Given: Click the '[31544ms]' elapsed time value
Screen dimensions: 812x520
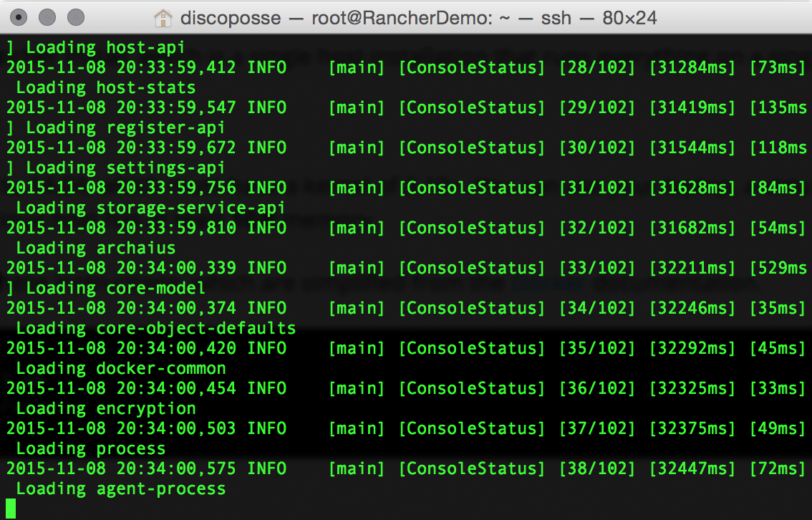Looking at the screenshot, I should [x=692, y=148].
